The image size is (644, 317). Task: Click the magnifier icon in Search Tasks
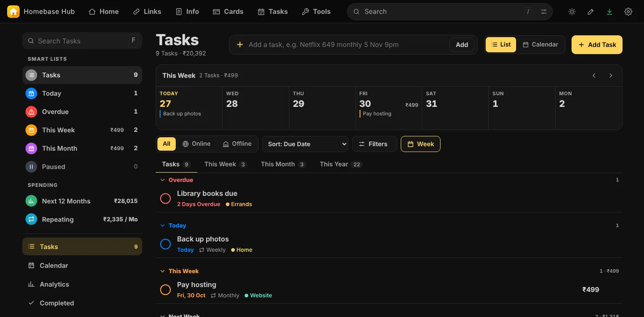pos(31,41)
